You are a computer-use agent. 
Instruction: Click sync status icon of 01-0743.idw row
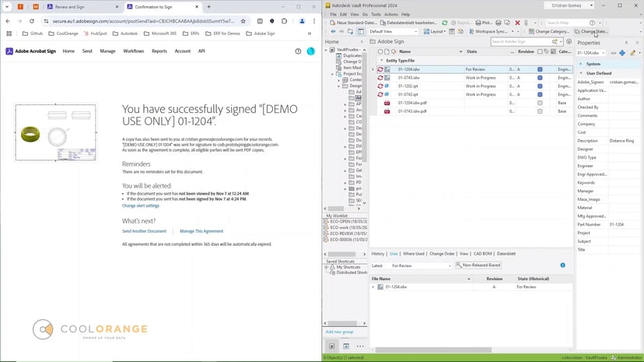pyautogui.click(x=380, y=78)
